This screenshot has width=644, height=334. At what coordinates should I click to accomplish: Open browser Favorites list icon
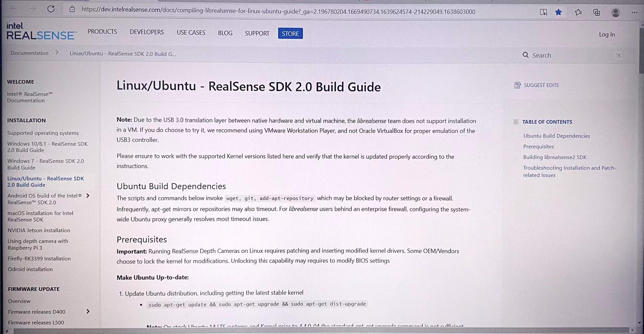[578, 12]
